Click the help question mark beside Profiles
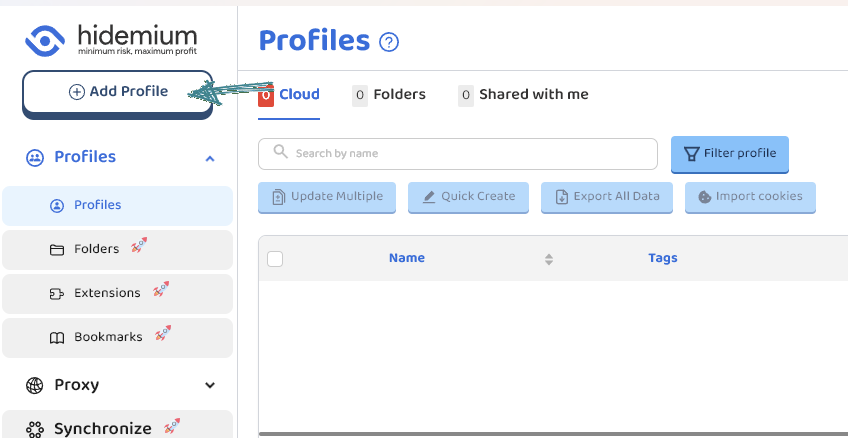Screen dimensions: 848x438 [x=390, y=42]
